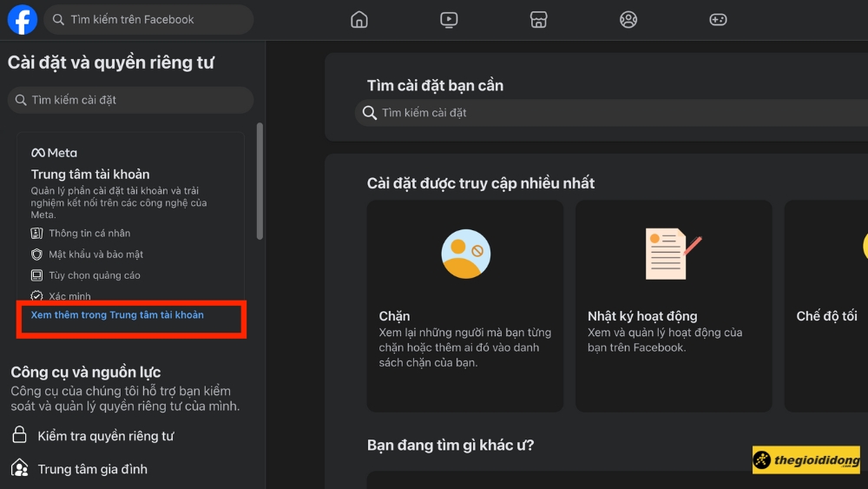The image size is (868, 489).
Task: Click the 'Trung tâm gia đình' house icon
Action: click(x=20, y=468)
